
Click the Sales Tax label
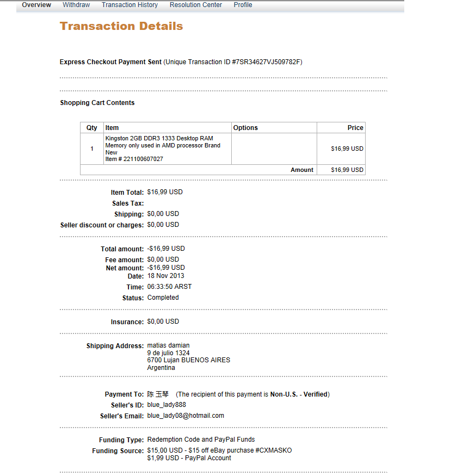click(x=128, y=203)
